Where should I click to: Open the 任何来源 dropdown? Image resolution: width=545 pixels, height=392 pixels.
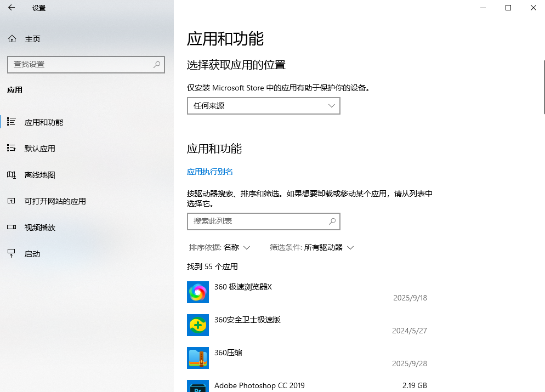click(x=263, y=106)
